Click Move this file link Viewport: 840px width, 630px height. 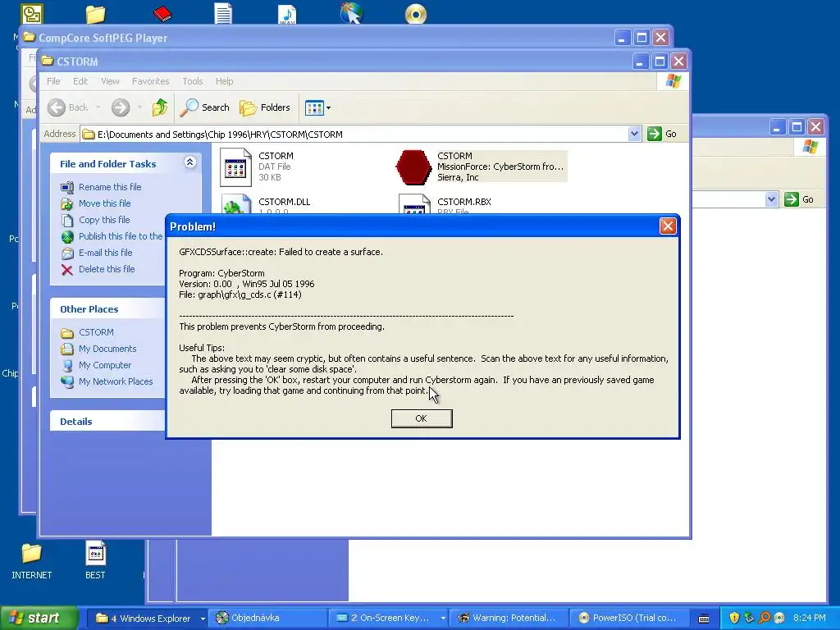point(104,203)
